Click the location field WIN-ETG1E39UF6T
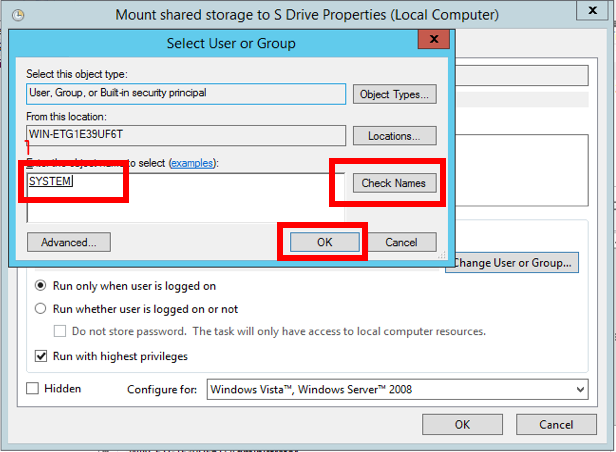This screenshot has height=452, width=616. point(186,135)
